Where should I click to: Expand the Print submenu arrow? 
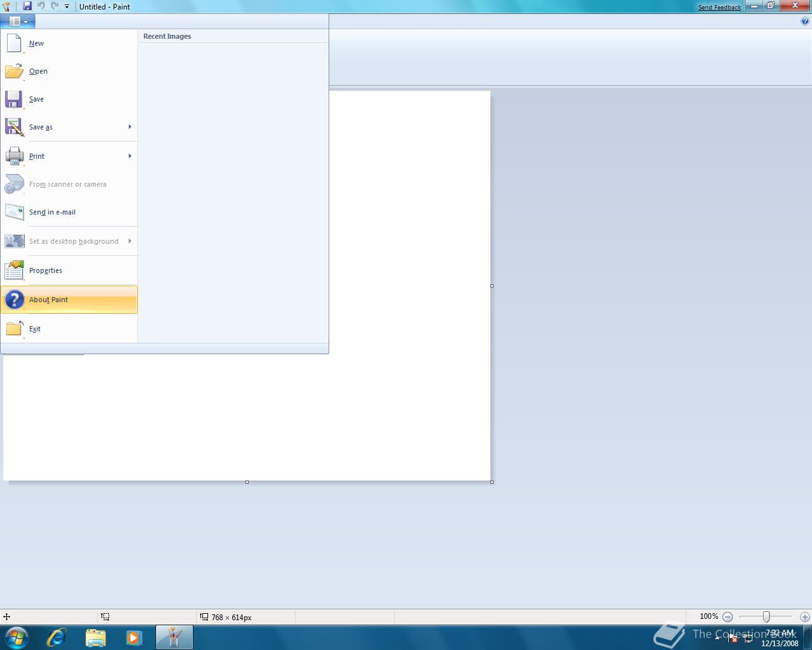click(x=130, y=156)
